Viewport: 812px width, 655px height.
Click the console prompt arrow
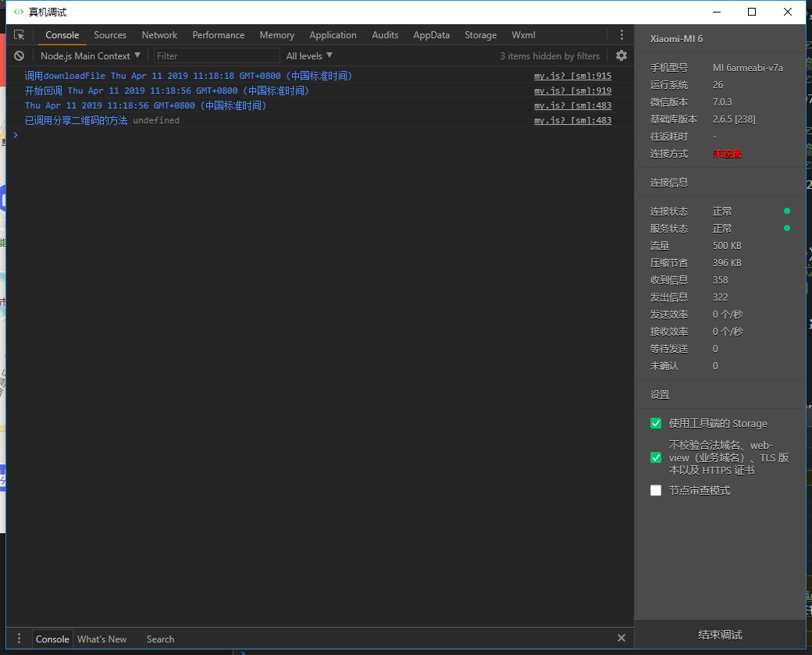pos(16,135)
